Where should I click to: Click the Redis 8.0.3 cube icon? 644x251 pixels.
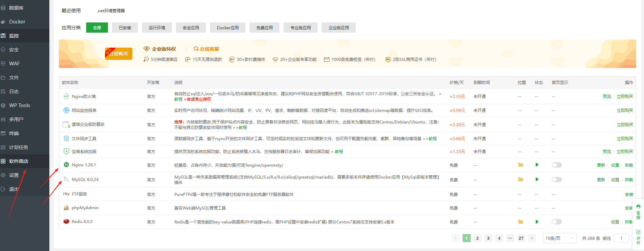(66, 221)
